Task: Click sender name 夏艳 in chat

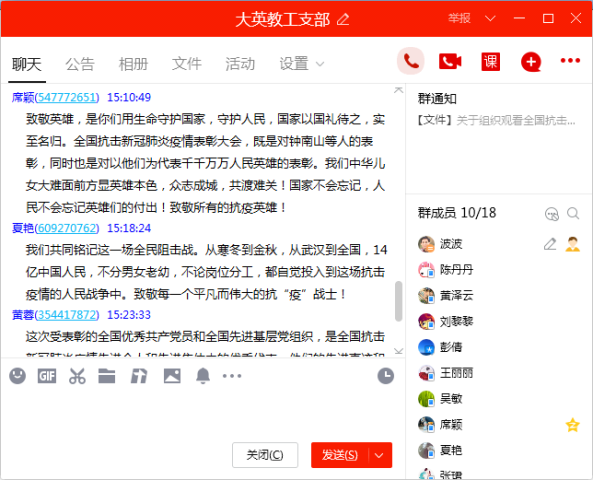Action: coord(23,228)
